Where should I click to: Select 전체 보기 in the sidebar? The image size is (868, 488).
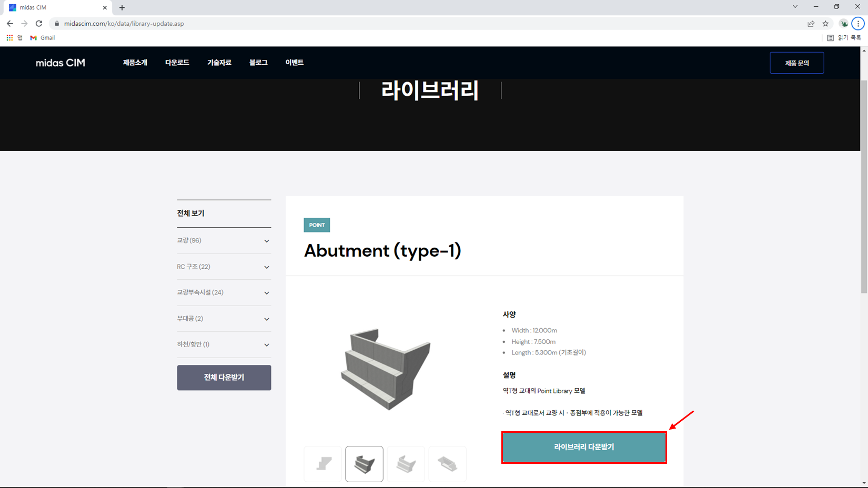coord(190,213)
